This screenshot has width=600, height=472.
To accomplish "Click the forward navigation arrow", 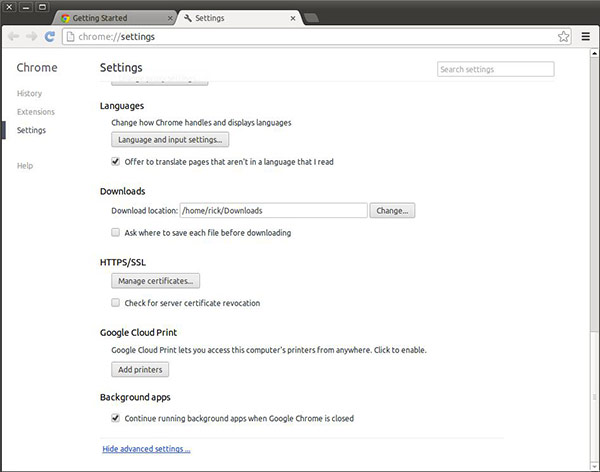I will [x=31, y=37].
